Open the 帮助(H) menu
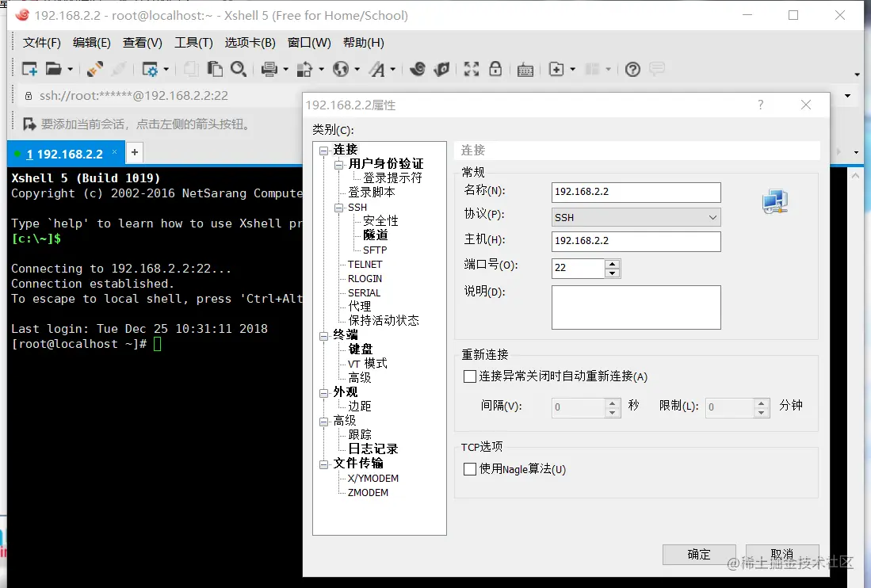871x588 pixels. (x=363, y=43)
